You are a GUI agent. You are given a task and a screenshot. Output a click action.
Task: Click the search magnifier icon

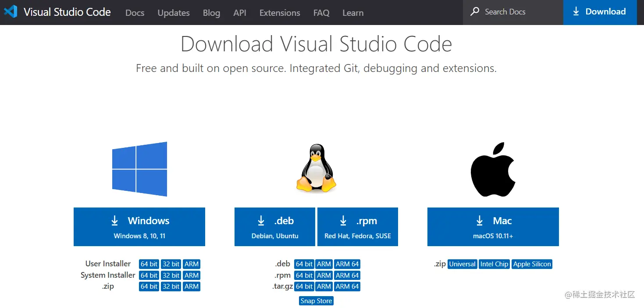point(475,12)
